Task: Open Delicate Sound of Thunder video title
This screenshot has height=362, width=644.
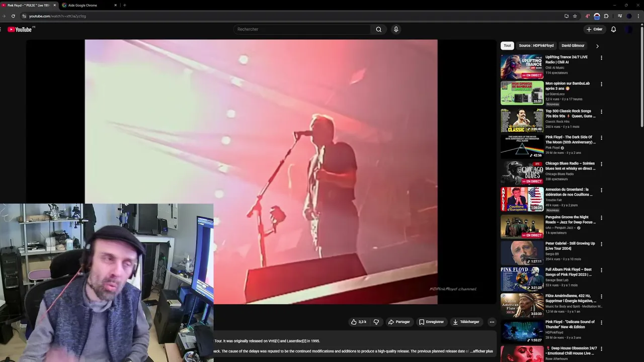Action: pos(570,324)
